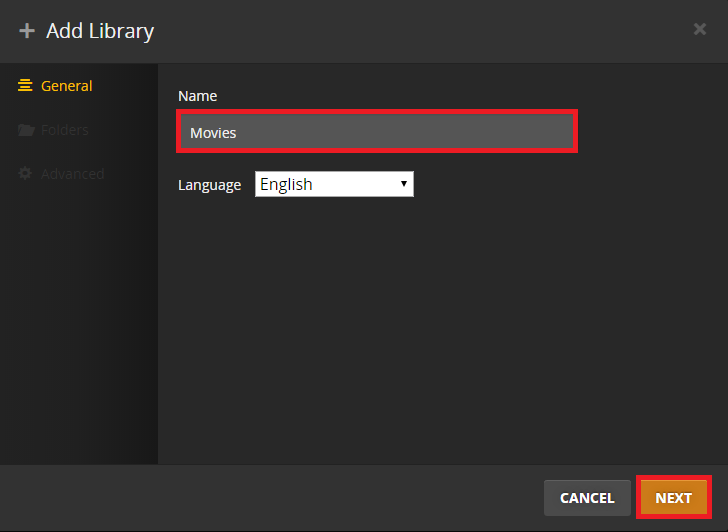This screenshot has width=728, height=532.
Task: Click the General list icon in sidebar
Action: point(26,86)
